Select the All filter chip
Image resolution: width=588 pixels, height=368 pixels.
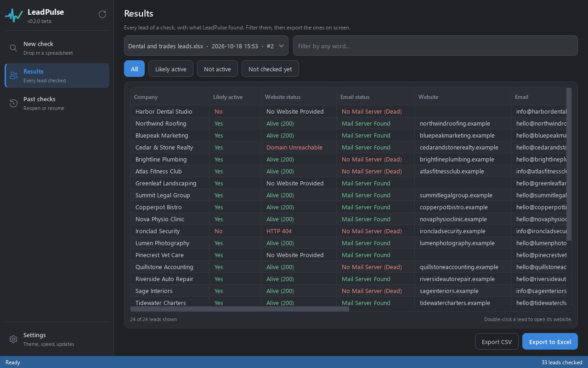(x=134, y=69)
